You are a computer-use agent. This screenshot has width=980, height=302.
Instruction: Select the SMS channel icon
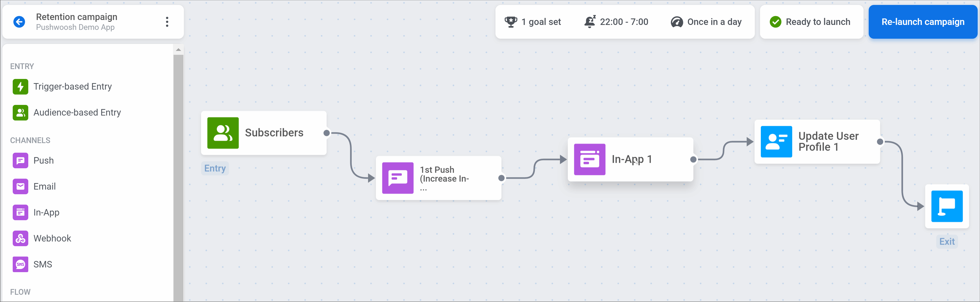(x=20, y=264)
